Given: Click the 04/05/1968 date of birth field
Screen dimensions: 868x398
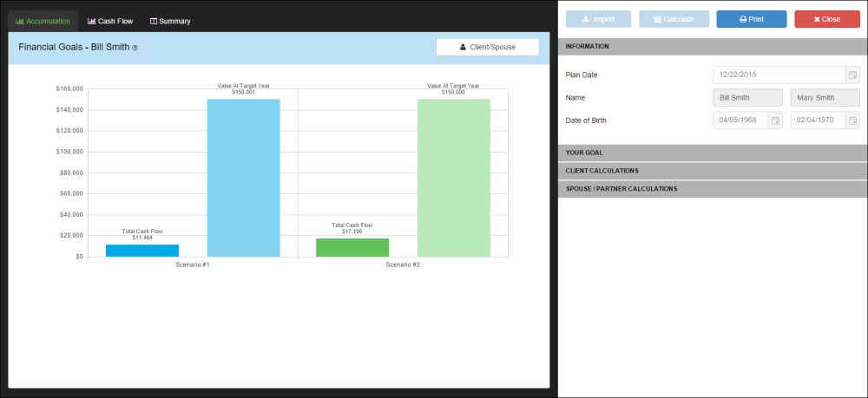Looking at the screenshot, I should point(740,120).
